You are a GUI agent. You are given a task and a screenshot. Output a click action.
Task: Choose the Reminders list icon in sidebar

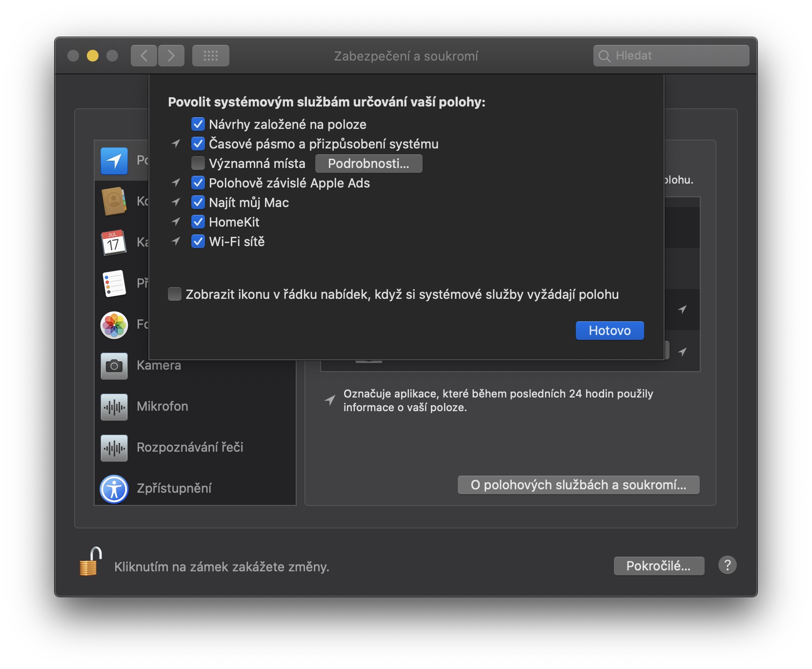[x=114, y=283]
